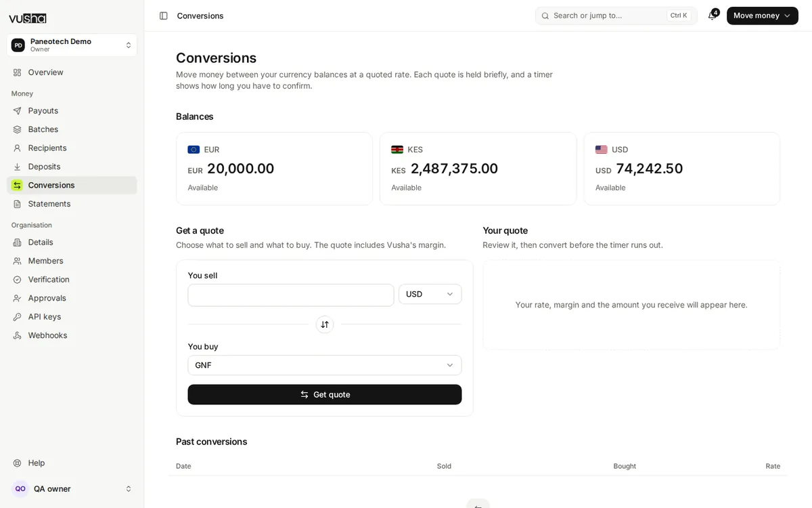Click the Webhooks icon
Screen dimensions: 812x508
[17, 335]
